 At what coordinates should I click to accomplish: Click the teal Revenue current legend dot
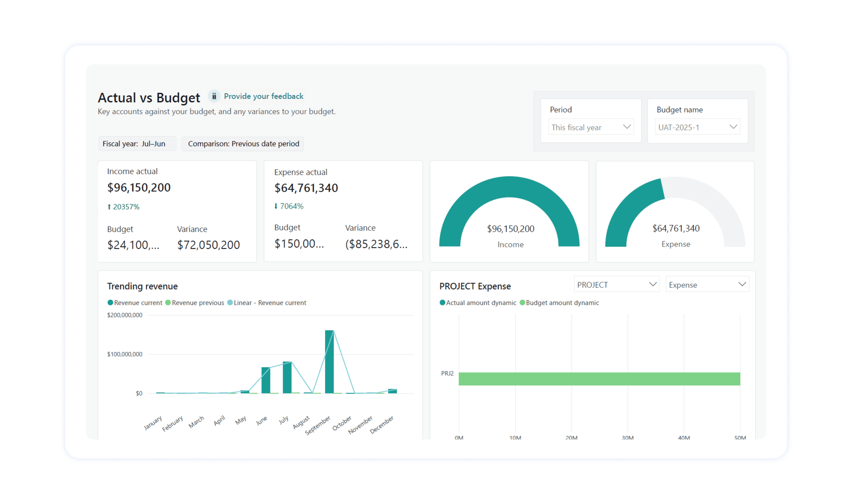pyautogui.click(x=109, y=303)
